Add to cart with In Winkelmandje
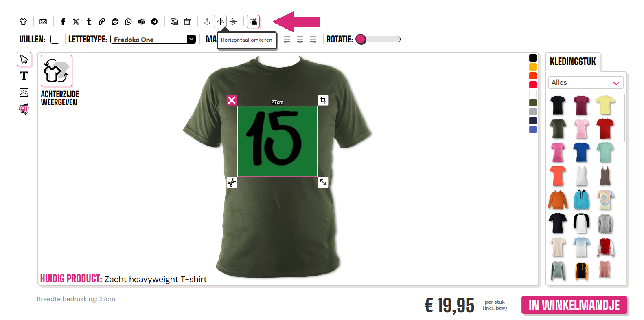Viewport: 644px width, 320px height. [574, 305]
